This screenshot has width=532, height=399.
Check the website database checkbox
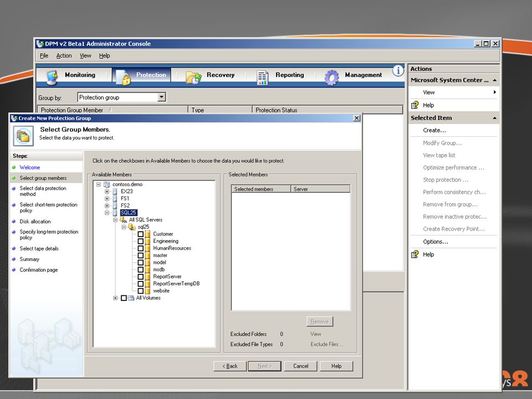[x=140, y=291]
